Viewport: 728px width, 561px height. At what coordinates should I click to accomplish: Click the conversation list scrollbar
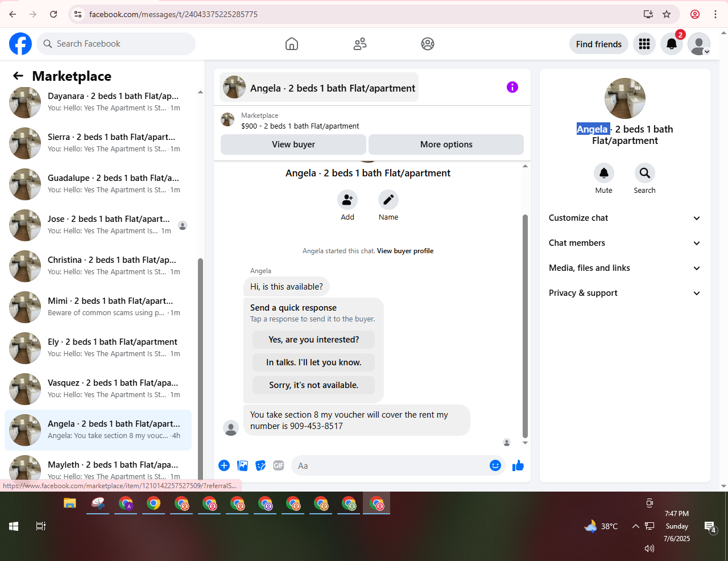point(200,370)
